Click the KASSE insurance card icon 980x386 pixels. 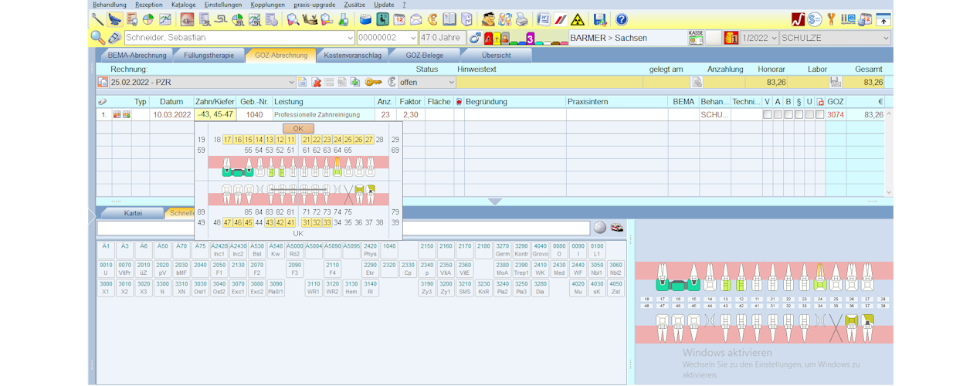(x=696, y=38)
